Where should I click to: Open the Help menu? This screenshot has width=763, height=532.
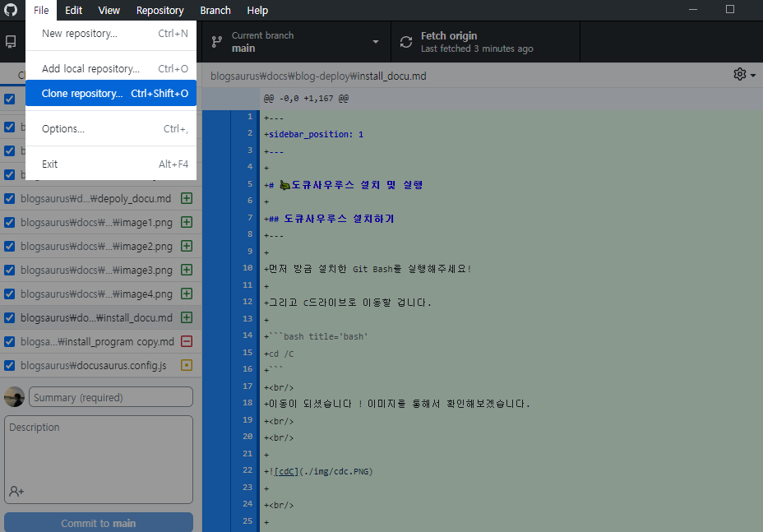coord(257,10)
